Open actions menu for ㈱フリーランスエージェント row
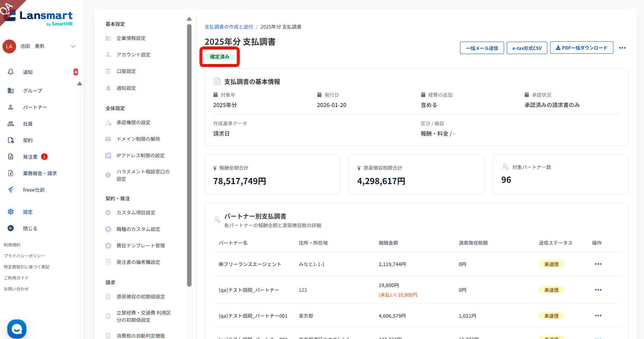This screenshot has width=644, height=339. pos(598,264)
